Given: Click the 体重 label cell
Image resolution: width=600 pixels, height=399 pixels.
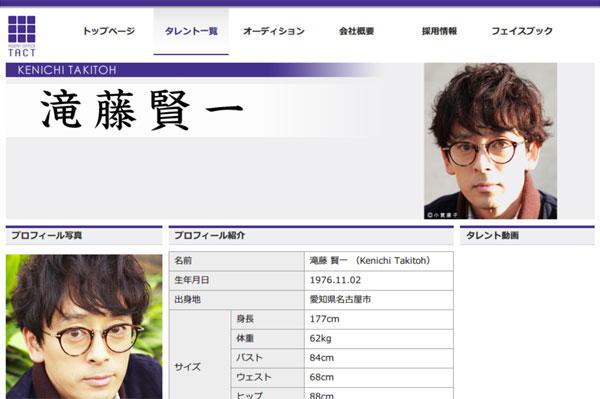Looking at the screenshot, I should click(268, 339).
